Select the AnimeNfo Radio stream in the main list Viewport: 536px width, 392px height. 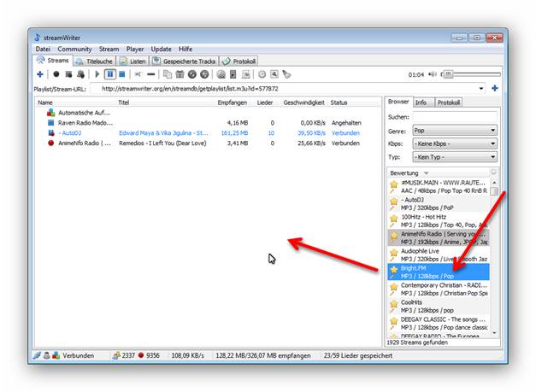click(208, 143)
